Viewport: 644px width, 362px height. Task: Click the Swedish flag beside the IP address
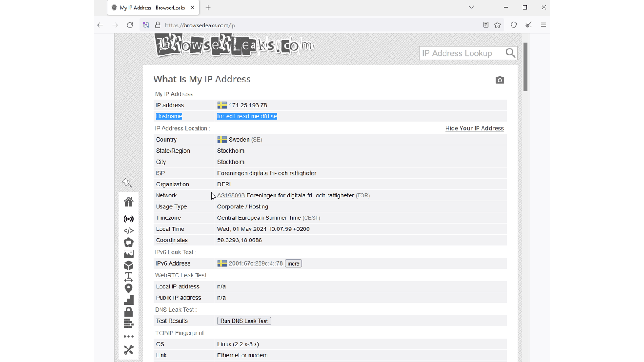point(222,105)
